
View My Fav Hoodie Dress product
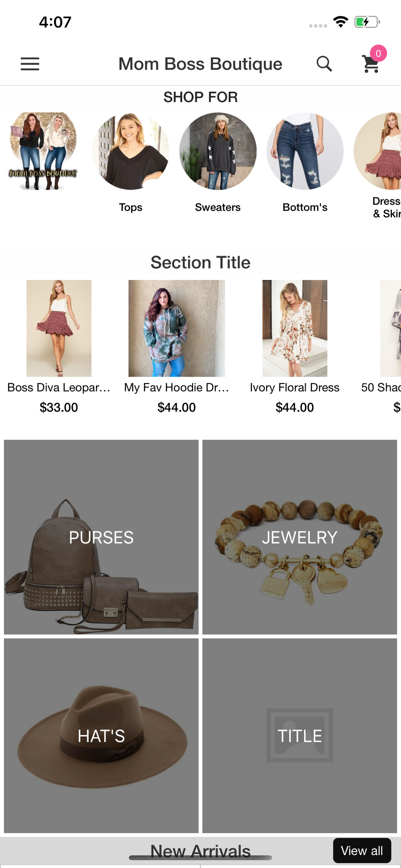(177, 328)
